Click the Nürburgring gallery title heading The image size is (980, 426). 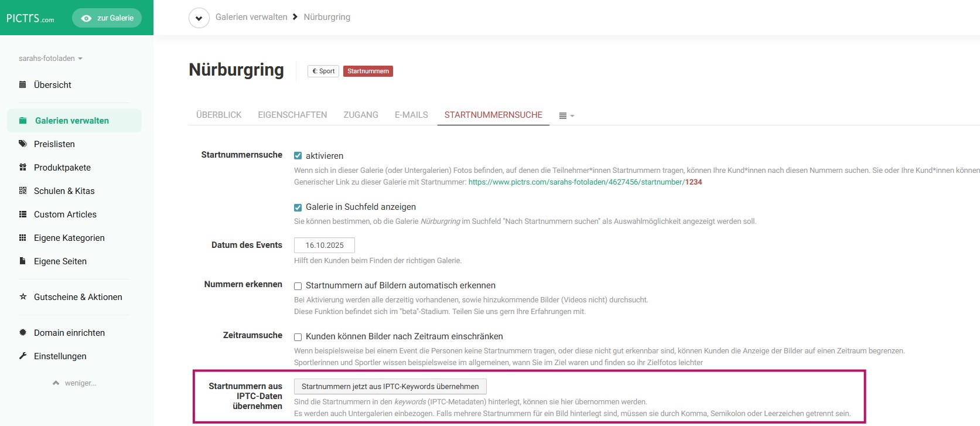(236, 70)
